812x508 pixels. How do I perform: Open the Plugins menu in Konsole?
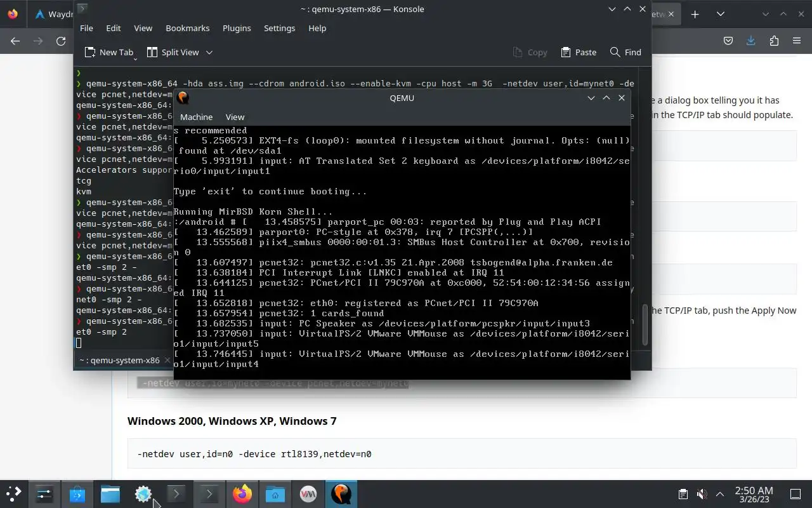[x=237, y=28]
